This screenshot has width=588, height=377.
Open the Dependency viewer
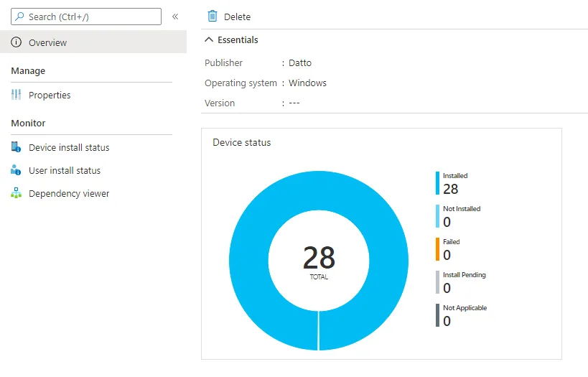(69, 194)
